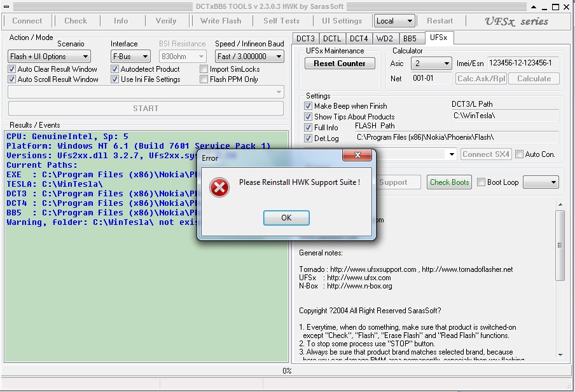The width and height of the screenshot is (575, 392).
Task: Click OK in the Error dialog
Action: tap(286, 218)
